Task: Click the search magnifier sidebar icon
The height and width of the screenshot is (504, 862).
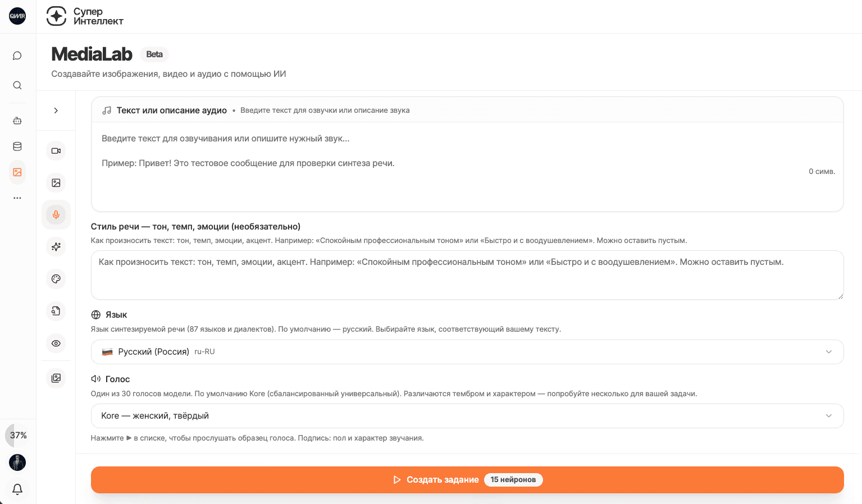Action: click(17, 85)
